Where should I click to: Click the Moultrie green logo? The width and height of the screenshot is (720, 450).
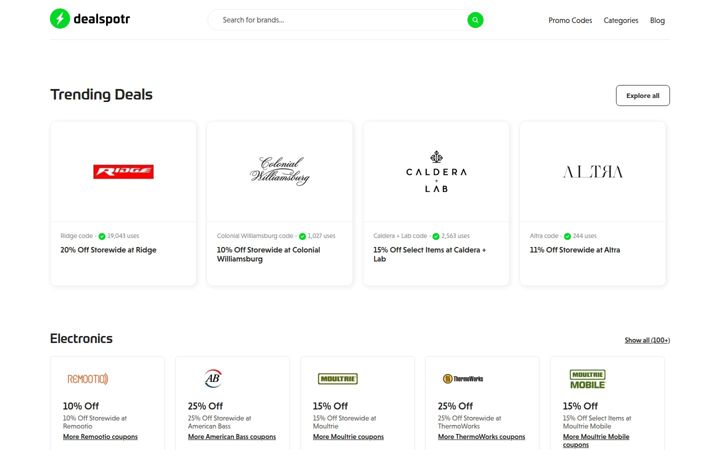pos(338,379)
